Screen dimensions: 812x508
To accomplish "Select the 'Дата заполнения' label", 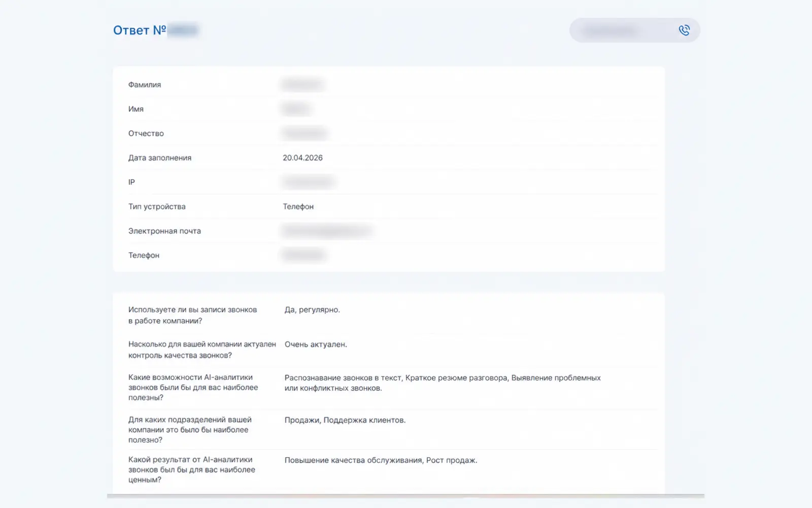I will click(x=160, y=158).
